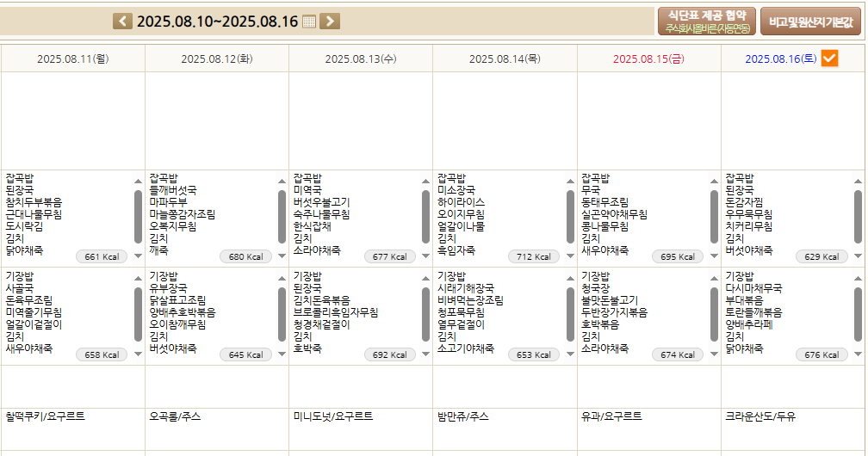Go to previous week with left arrow
Screen dimensions: 868x456
(123, 22)
